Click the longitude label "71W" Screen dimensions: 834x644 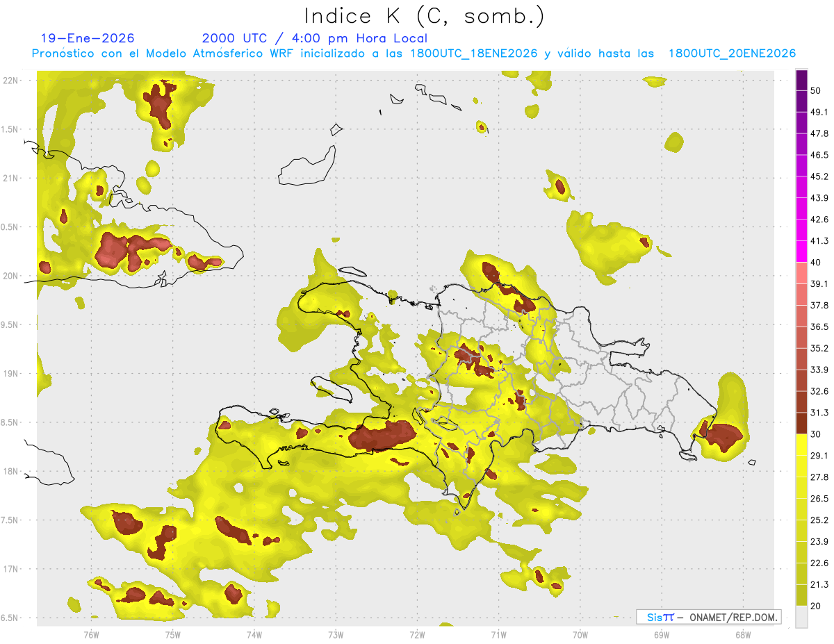point(498,634)
